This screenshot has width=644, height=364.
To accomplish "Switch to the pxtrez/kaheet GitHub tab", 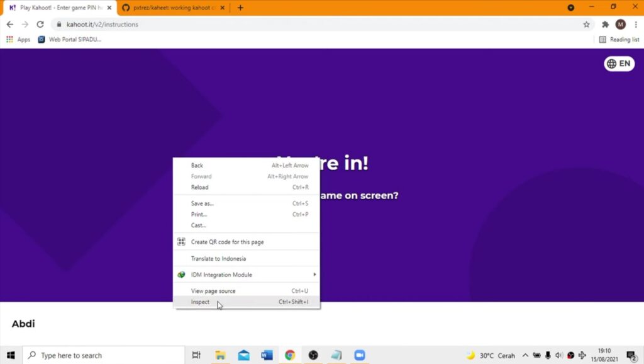I will [174, 8].
